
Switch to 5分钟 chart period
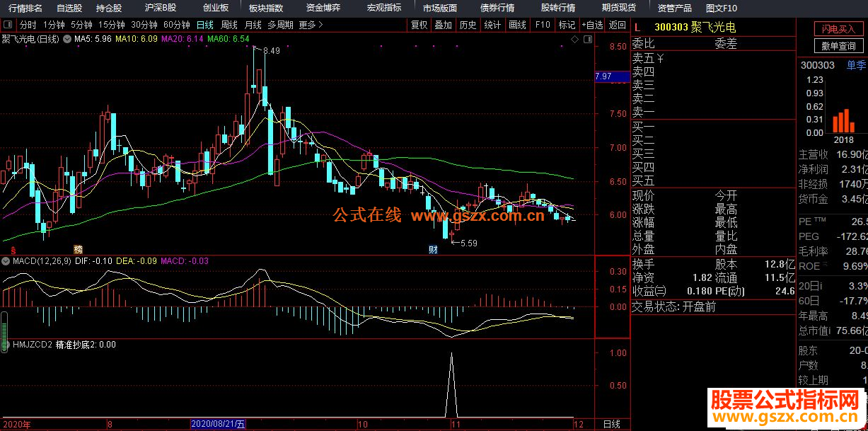point(82,25)
